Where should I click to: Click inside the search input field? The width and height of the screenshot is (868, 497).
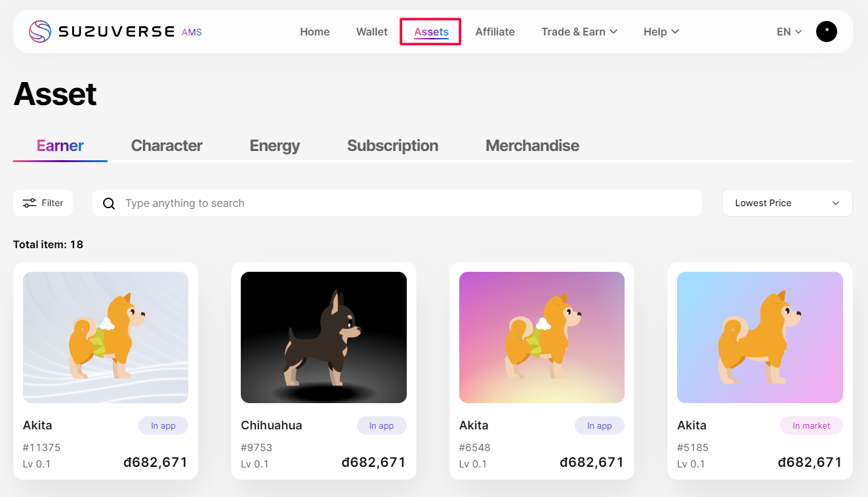(x=394, y=203)
